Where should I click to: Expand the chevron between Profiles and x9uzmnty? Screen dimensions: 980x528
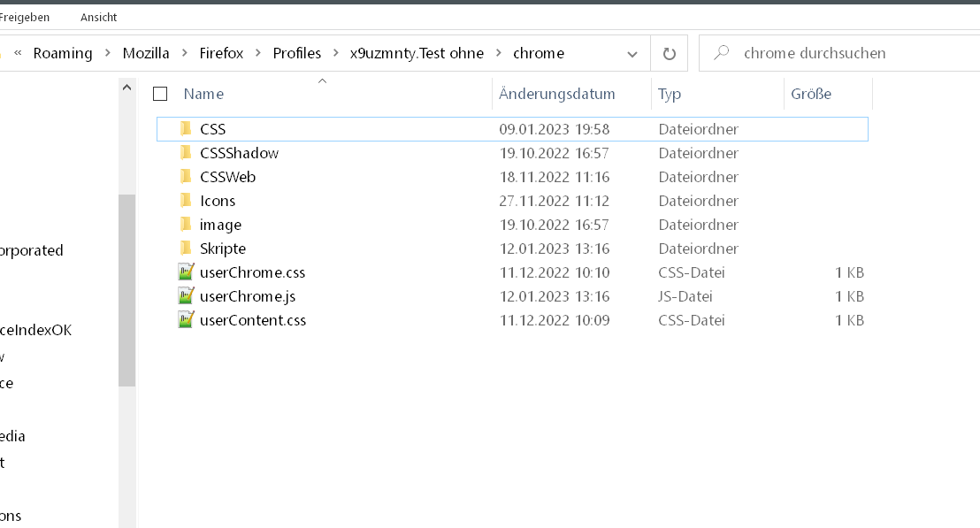point(336,53)
